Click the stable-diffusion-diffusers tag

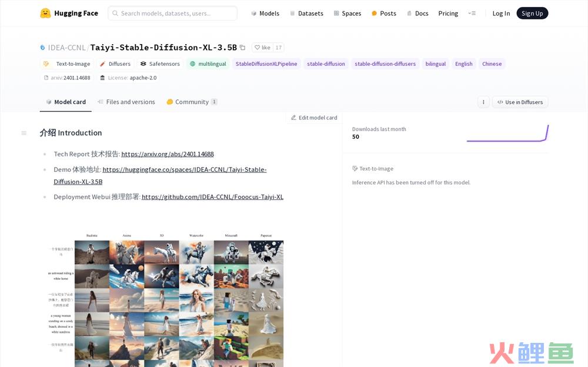click(x=385, y=64)
